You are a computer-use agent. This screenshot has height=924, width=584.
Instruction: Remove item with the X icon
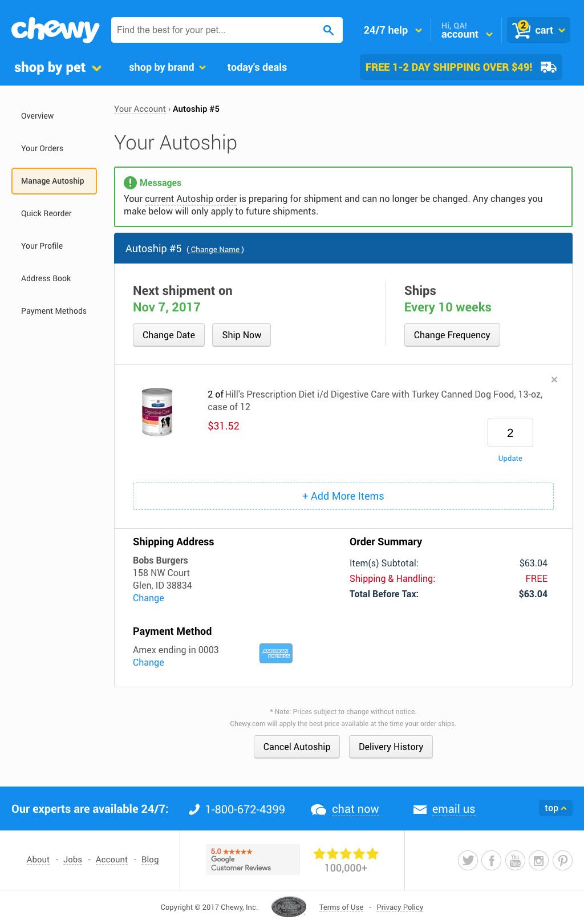(554, 379)
